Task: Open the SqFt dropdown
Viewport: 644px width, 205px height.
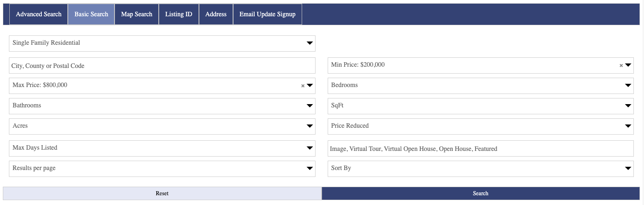Action: [x=480, y=106]
